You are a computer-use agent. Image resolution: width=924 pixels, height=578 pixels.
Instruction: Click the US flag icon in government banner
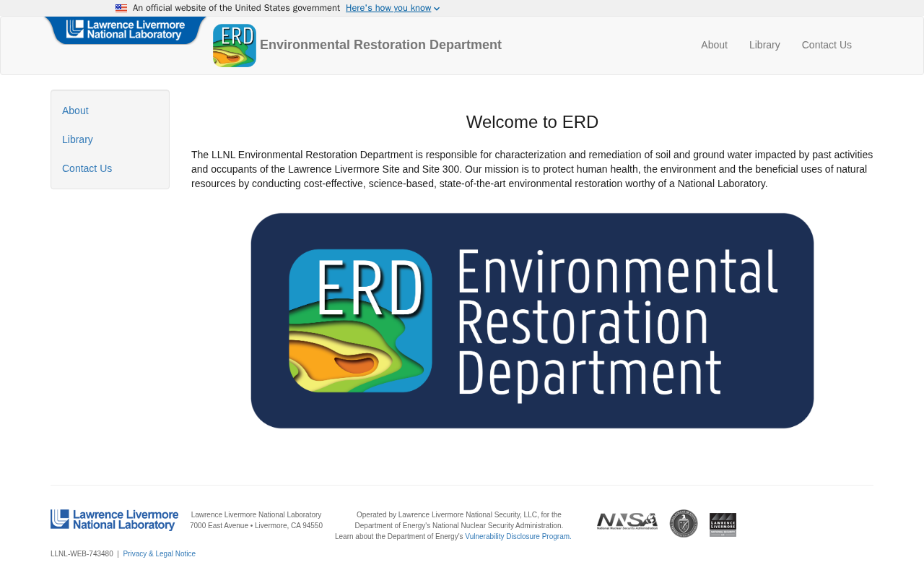pos(121,8)
